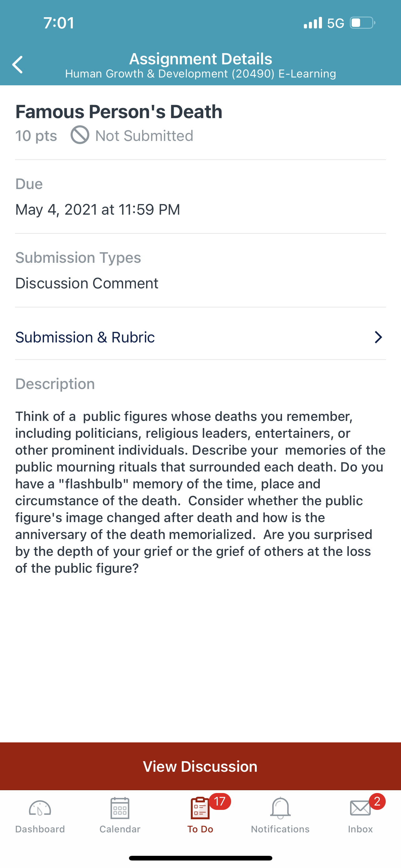Open the Dashboard gauge icon
The width and height of the screenshot is (401, 868).
40,808
